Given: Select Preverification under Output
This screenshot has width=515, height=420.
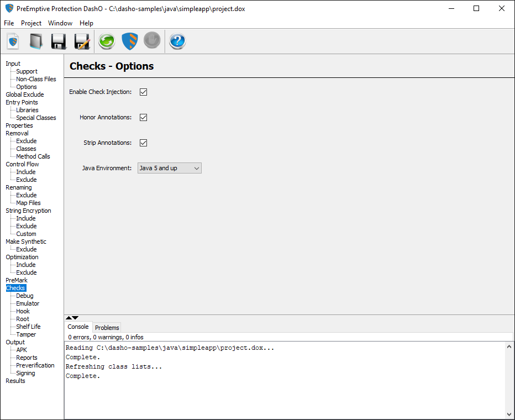Looking at the screenshot, I should click(x=35, y=365).
